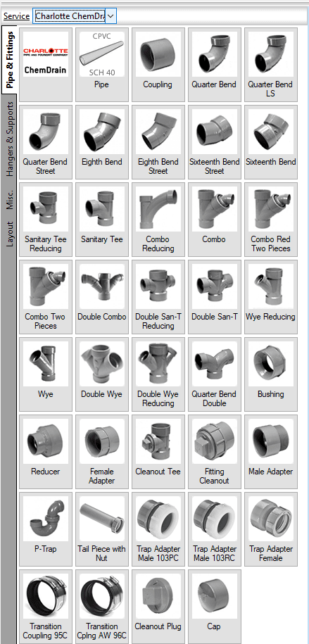Image resolution: width=309 pixels, height=644 pixels.
Task: Switch to the Layout tab
Action: 9,234
